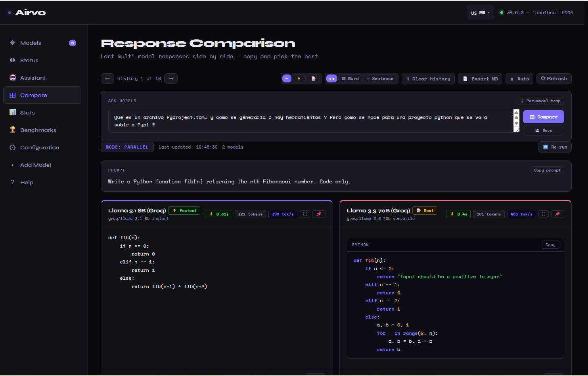Clear the prompt with the X icon

point(513,114)
